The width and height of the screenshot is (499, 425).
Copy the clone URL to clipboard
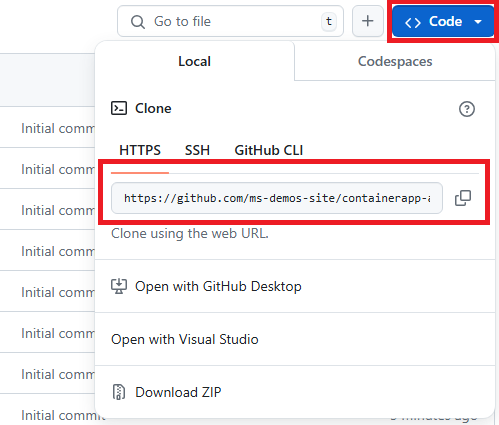pyautogui.click(x=463, y=198)
